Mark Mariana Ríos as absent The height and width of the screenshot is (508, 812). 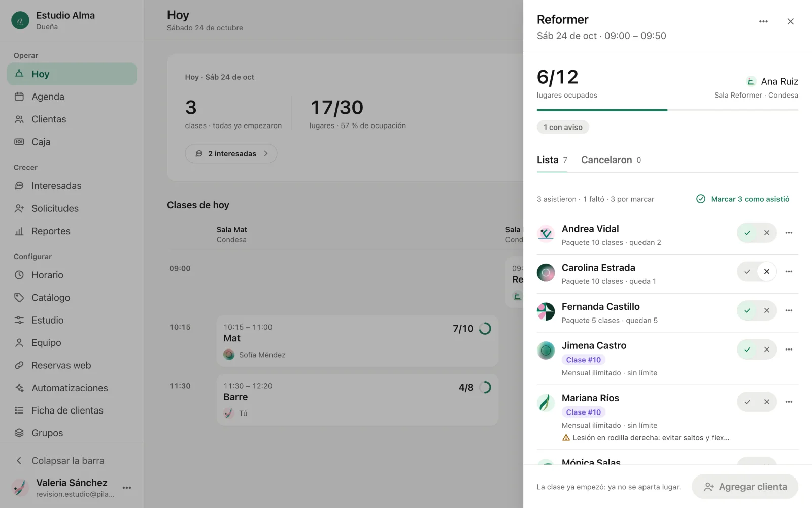click(x=767, y=402)
